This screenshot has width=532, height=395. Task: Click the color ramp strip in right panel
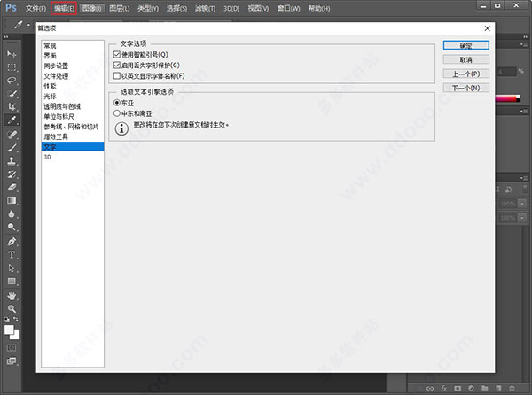(507, 98)
